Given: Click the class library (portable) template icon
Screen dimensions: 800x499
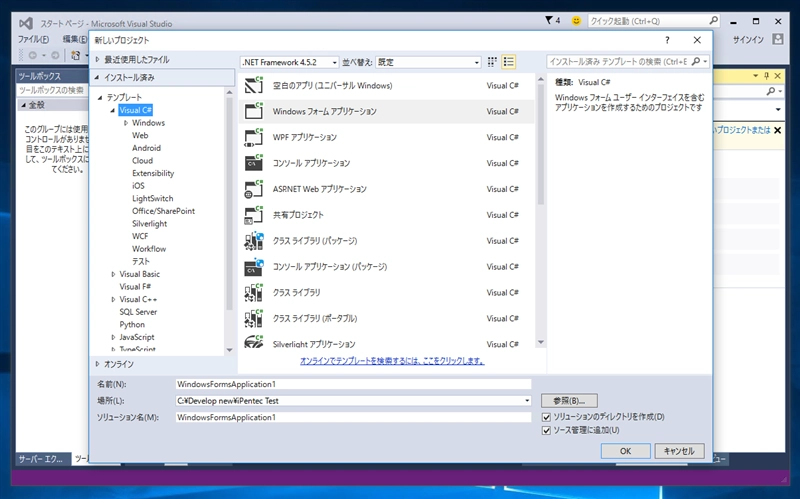Looking at the screenshot, I should point(254,318).
